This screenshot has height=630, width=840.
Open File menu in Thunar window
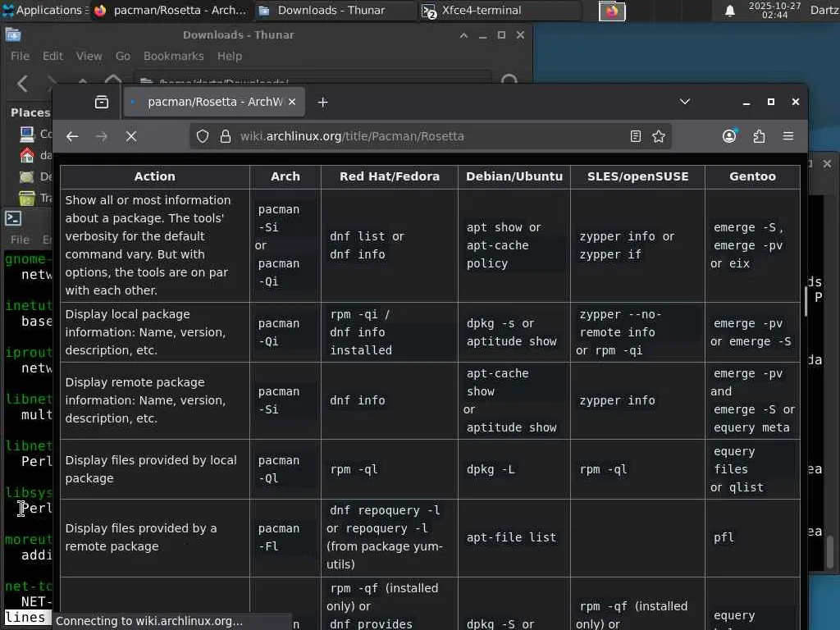point(20,57)
